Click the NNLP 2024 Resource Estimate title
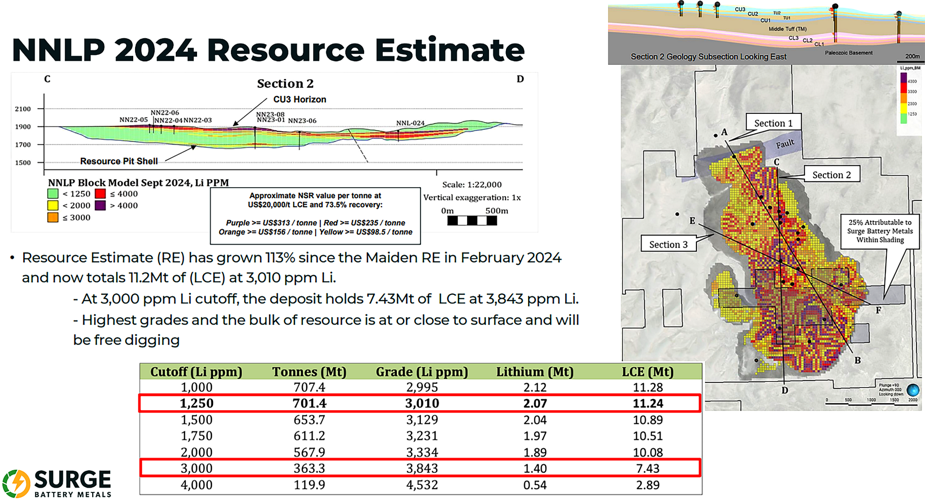The image size is (925, 500). [268, 50]
